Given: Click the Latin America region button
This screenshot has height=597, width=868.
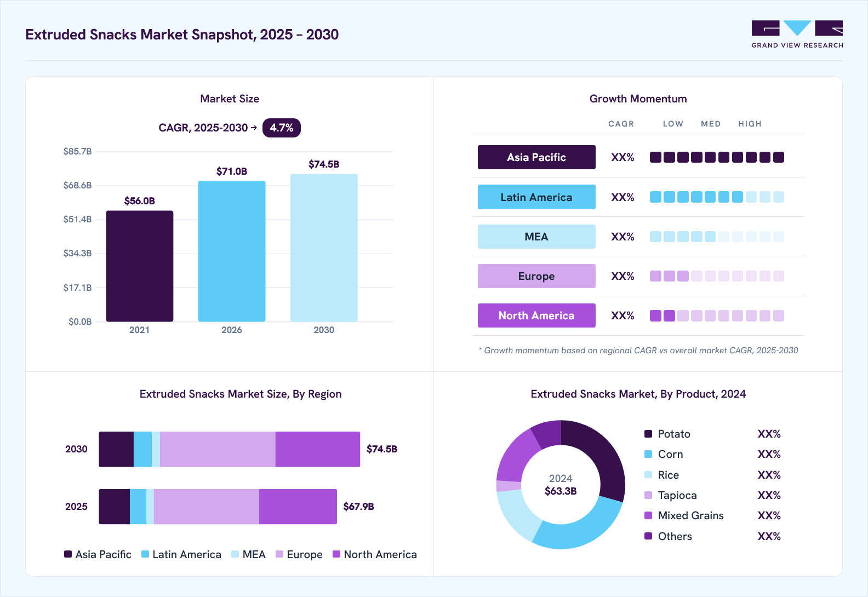Looking at the screenshot, I should pos(536,197).
